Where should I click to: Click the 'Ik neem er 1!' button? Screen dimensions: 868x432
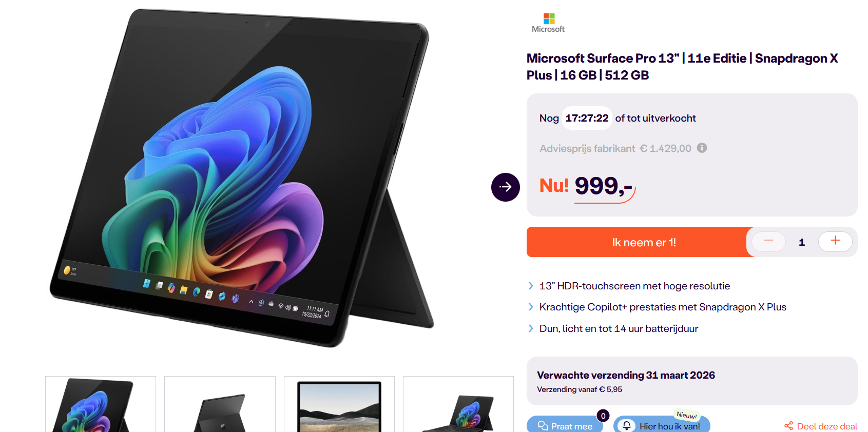tap(644, 242)
